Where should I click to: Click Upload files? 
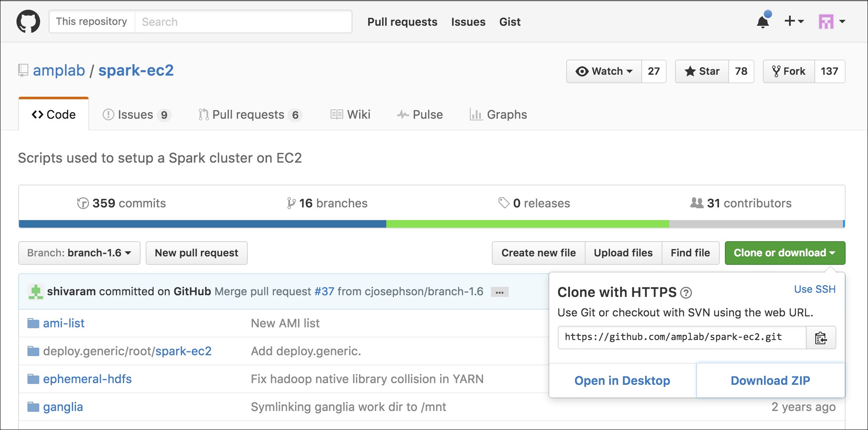pyautogui.click(x=623, y=253)
